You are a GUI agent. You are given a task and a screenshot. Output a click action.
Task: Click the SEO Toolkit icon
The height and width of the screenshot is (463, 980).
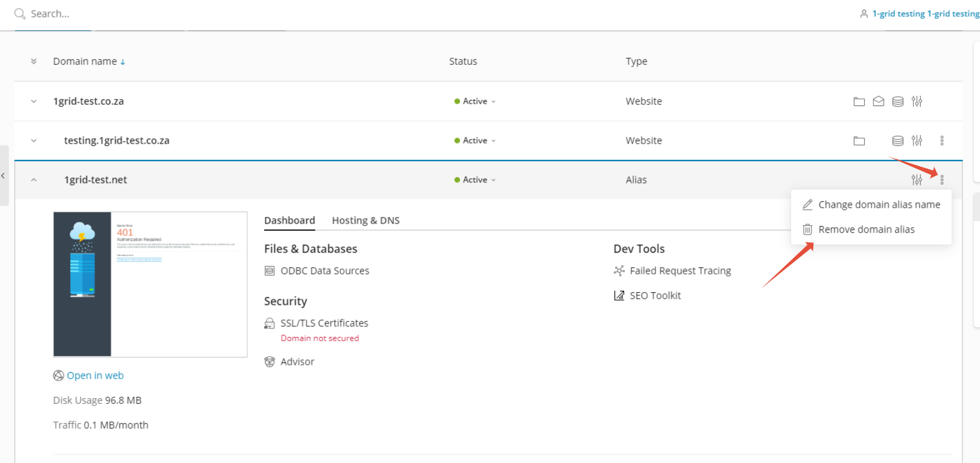point(619,296)
